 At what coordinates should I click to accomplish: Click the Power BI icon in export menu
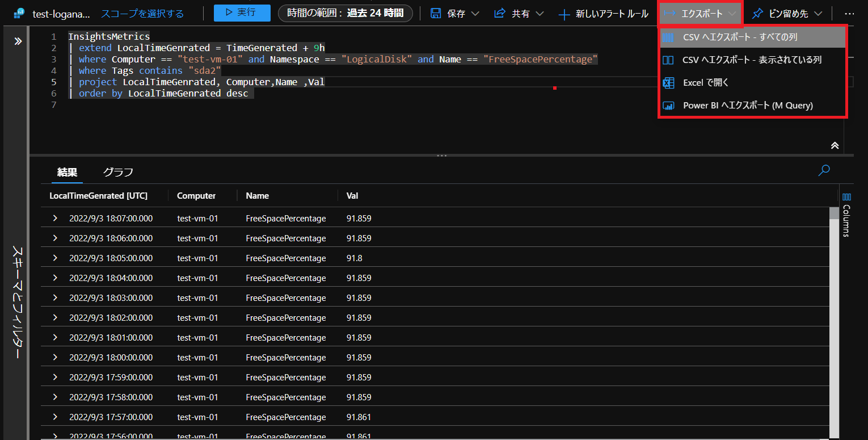pos(668,106)
